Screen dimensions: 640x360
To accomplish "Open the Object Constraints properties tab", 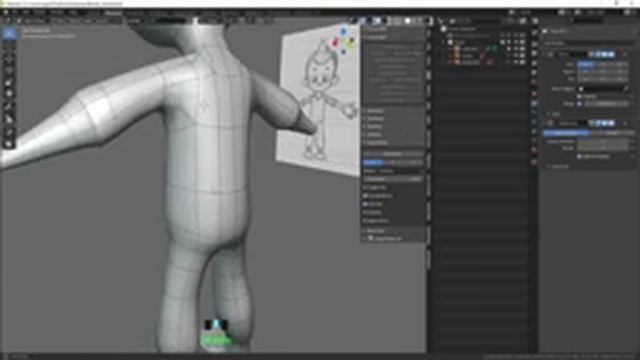I will pyautogui.click(x=534, y=131).
